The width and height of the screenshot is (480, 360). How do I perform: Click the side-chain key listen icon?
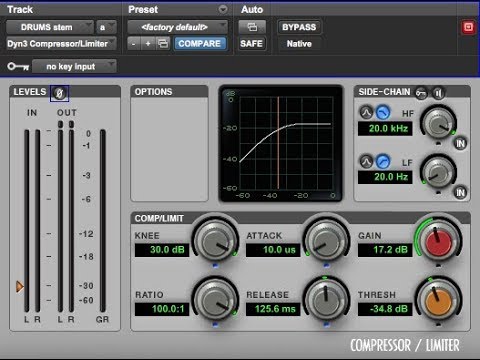[x=421, y=93]
